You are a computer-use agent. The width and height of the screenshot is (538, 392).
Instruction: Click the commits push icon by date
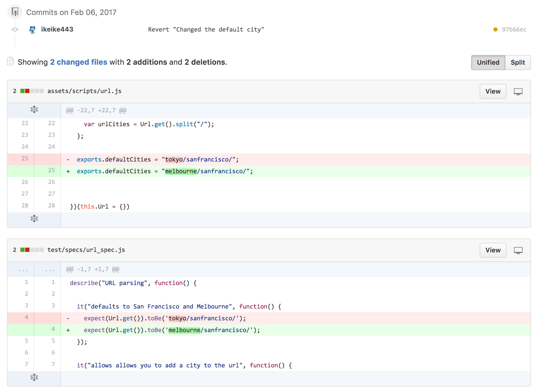[x=15, y=12]
